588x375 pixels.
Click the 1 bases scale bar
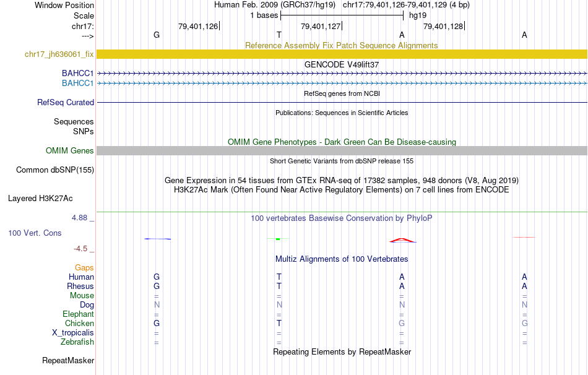[x=342, y=15]
